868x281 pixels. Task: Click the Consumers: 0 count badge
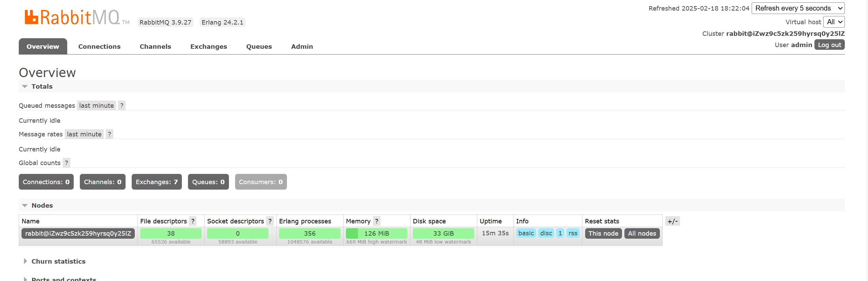[261, 182]
